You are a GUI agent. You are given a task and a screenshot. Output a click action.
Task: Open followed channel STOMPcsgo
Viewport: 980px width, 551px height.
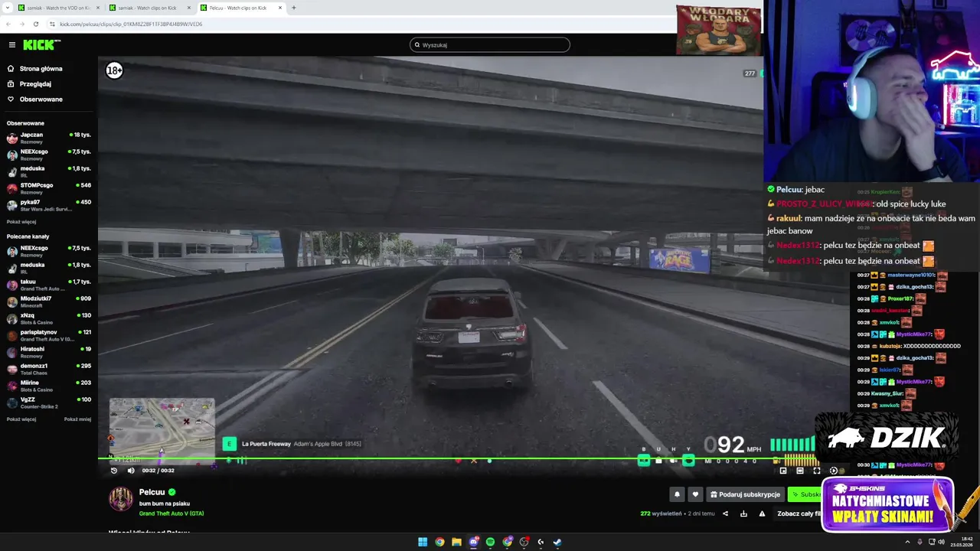48,188
